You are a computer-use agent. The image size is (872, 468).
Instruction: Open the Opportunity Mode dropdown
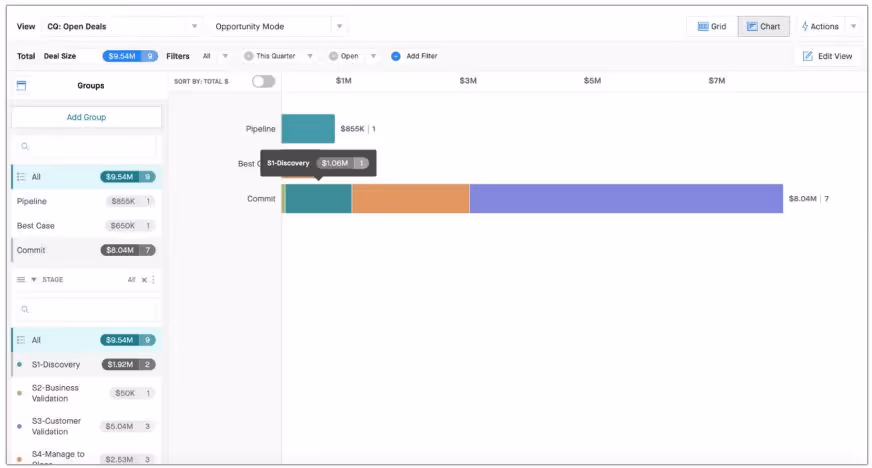[278, 26]
